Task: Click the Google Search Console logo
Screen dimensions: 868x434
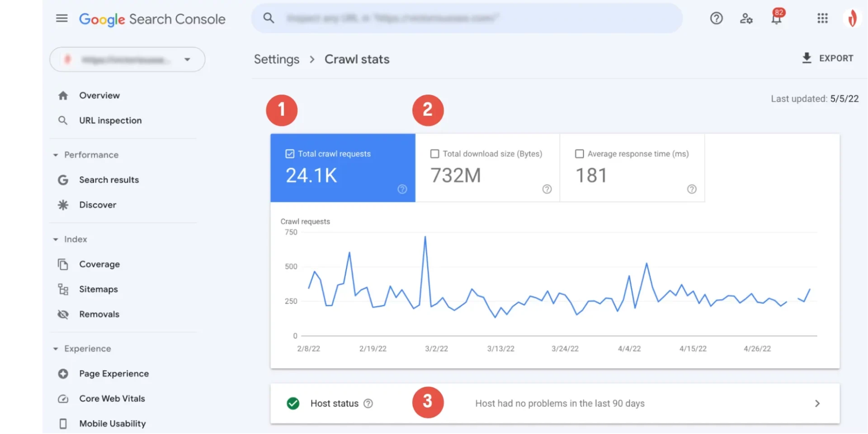Action: (x=152, y=19)
